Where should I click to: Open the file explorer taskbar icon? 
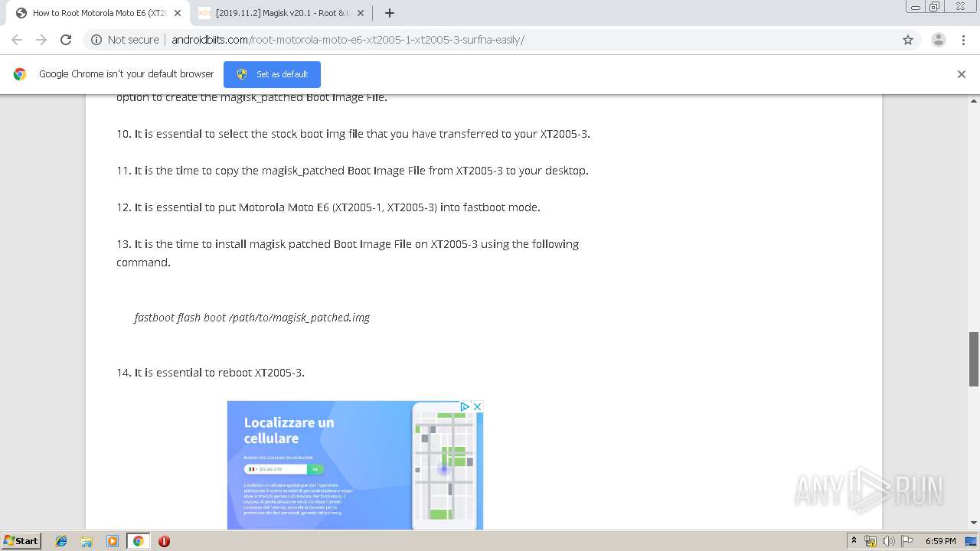click(87, 541)
